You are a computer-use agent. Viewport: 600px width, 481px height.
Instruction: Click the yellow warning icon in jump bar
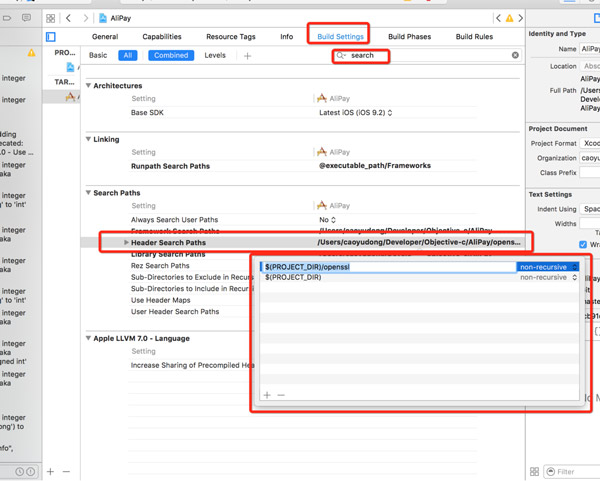click(x=509, y=18)
